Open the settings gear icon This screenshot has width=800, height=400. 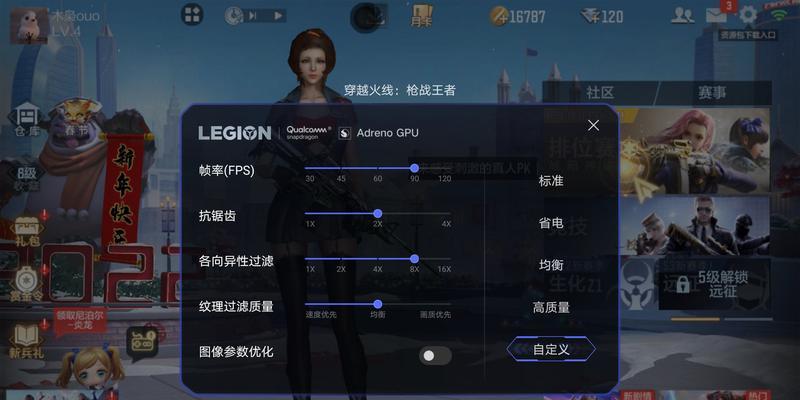748,15
